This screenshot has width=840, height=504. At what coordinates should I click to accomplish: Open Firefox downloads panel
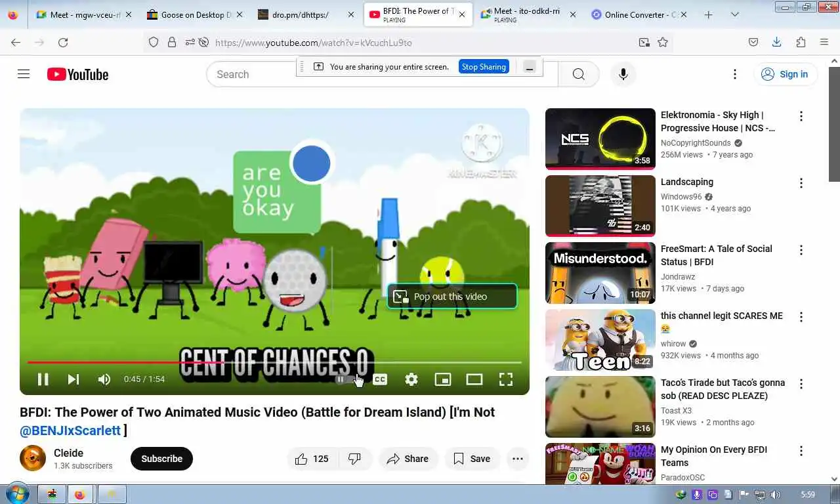pos(776,42)
